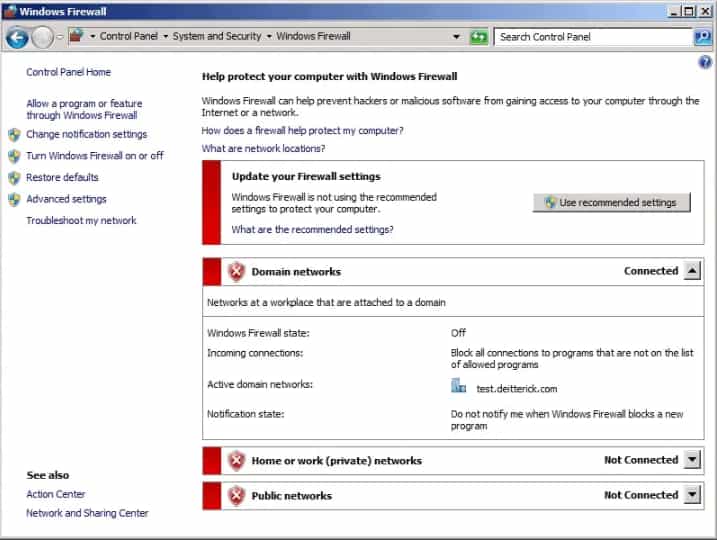The width and height of the screenshot is (717, 540).
Task: Select Windows Firewall breadcrumb item
Action: click(x=313, y=36)
